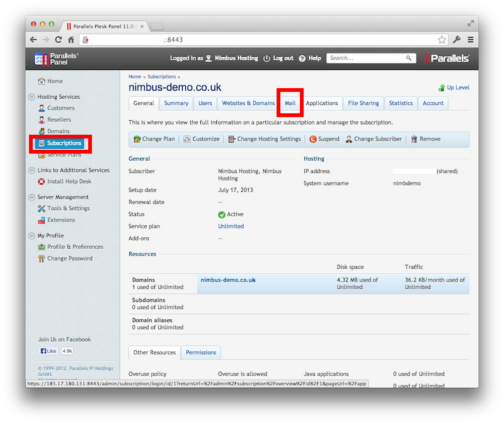Click the Home house icon in sidebar

tap(42, 81)
